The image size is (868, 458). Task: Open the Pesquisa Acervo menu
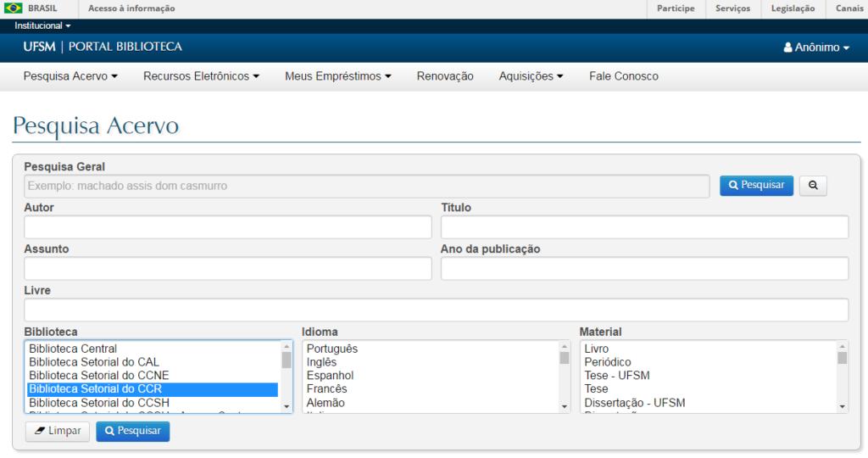pyautogui.click(x=70, y=76)
